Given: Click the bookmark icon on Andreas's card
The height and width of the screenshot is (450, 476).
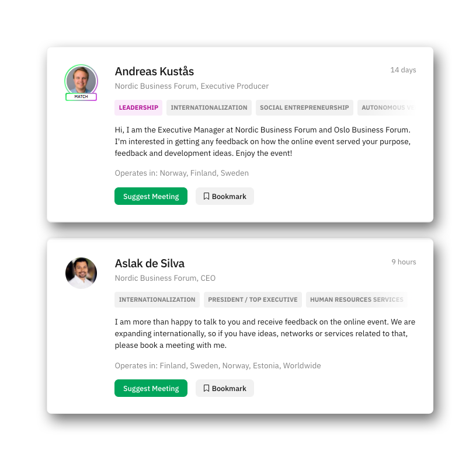Looking at the screenshot, I should click(206, 196).
